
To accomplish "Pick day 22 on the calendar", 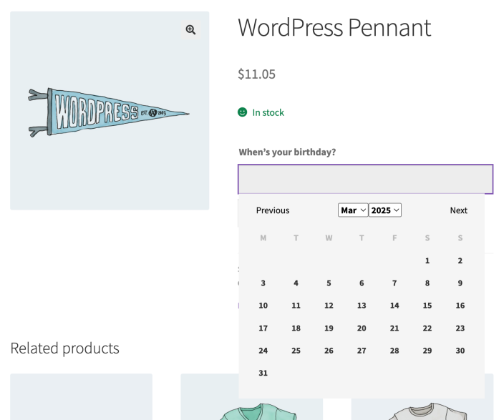I will 427,328.
